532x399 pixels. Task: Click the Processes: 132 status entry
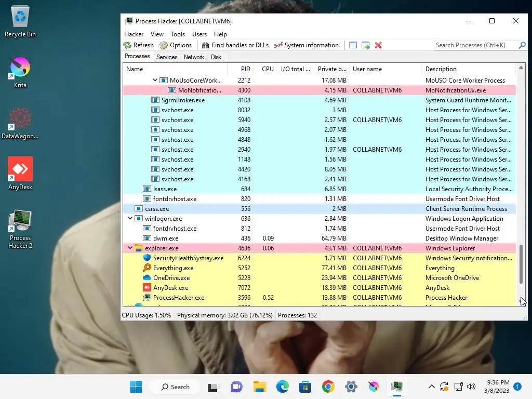(297, 315)
